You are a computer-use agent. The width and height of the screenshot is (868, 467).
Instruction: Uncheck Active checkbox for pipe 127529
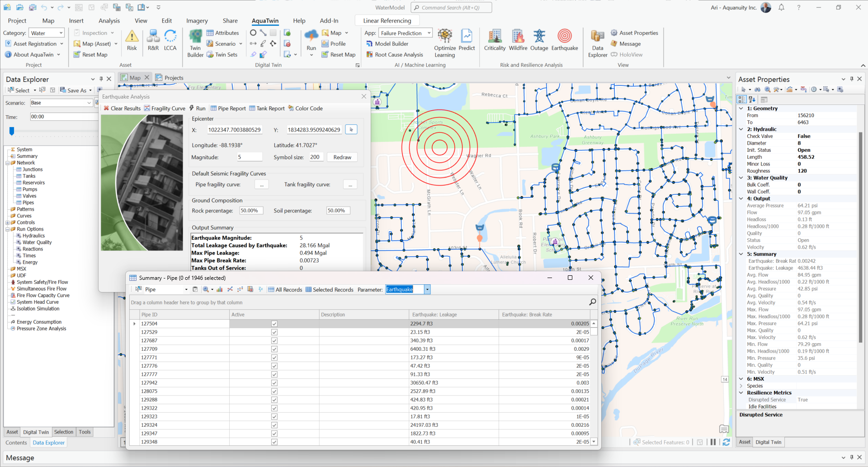pos(274,332)
